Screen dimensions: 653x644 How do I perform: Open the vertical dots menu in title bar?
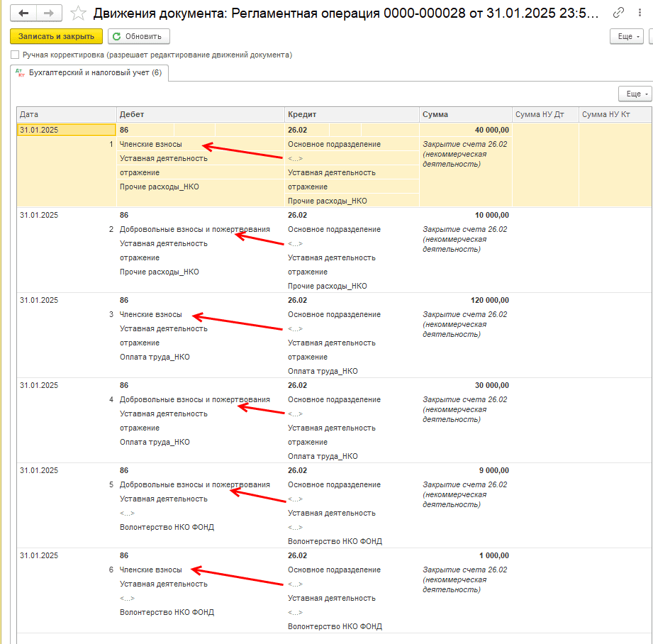(641, 13)
